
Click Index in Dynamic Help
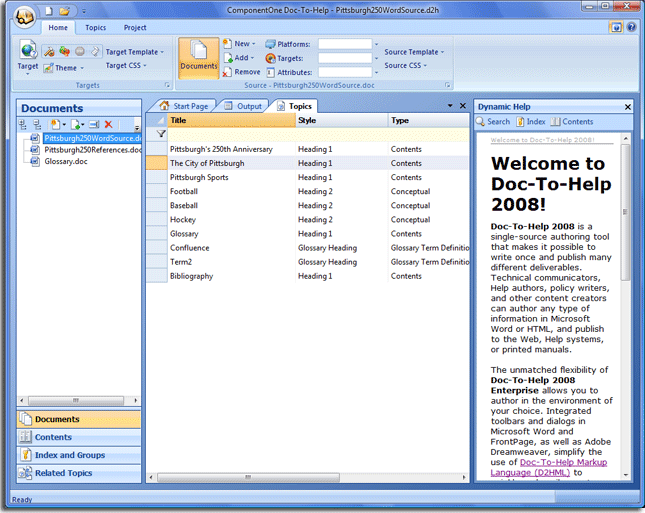[531, 122]
